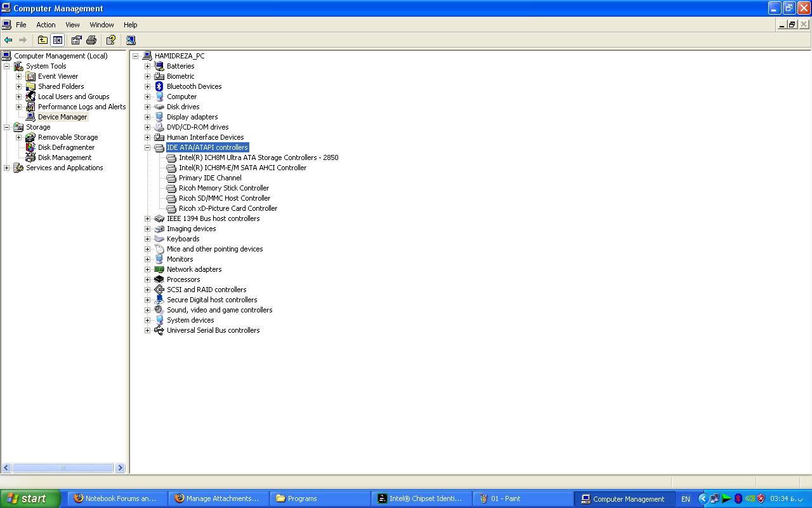Viewport: 812px width, 508px height.
Task: Click the Display adapters icon
Action: point(159,117)
